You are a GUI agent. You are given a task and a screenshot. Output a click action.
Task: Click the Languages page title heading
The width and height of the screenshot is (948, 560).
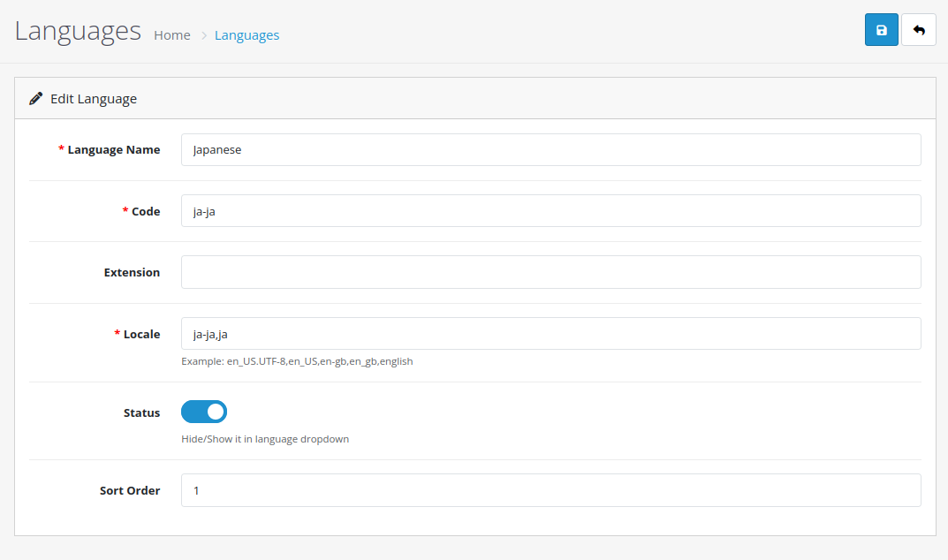point(78,30)
